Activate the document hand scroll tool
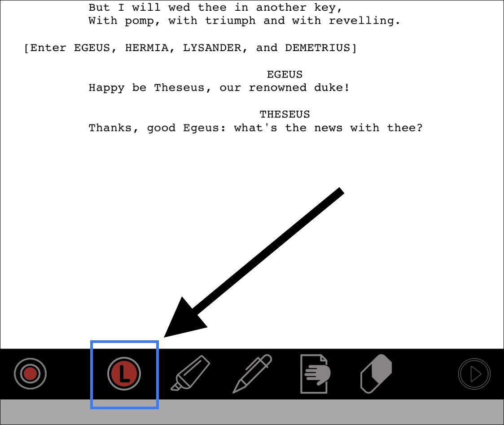The height and width of the screenshot is (425, 504). [x=315, y=373]
